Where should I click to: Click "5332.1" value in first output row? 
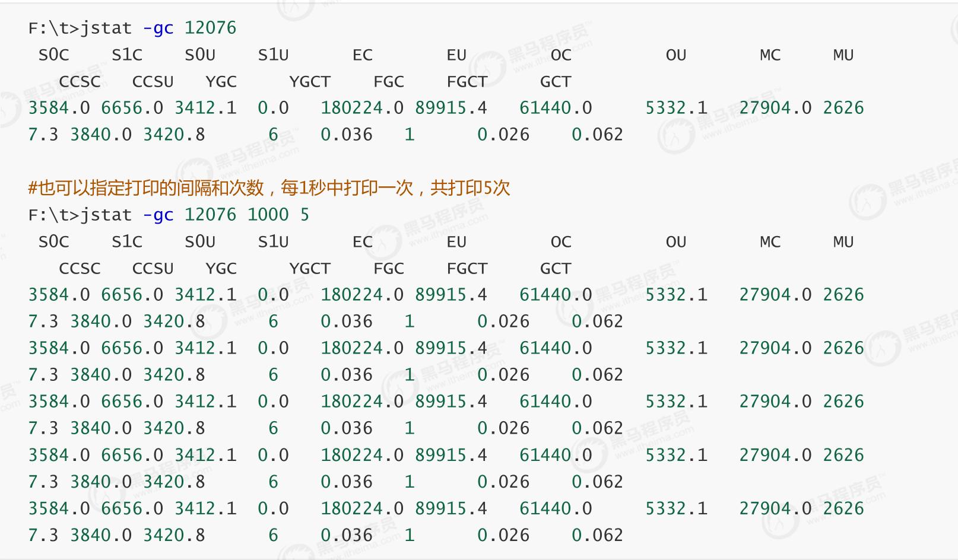point(676,108)
